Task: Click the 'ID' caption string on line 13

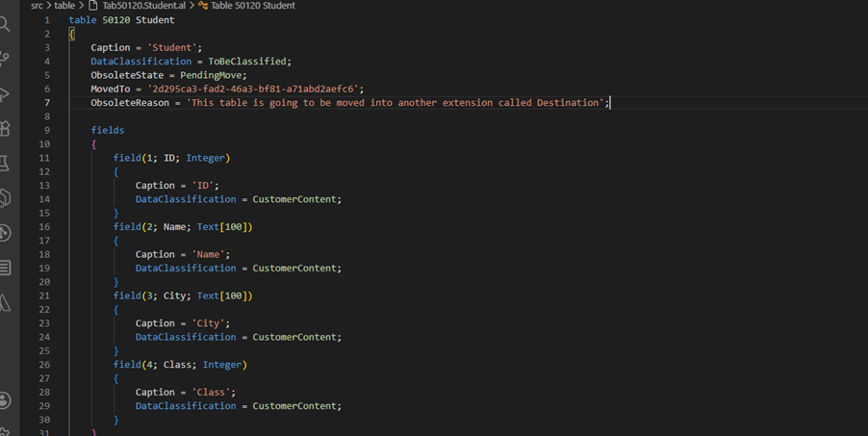Action: point(205,186)
